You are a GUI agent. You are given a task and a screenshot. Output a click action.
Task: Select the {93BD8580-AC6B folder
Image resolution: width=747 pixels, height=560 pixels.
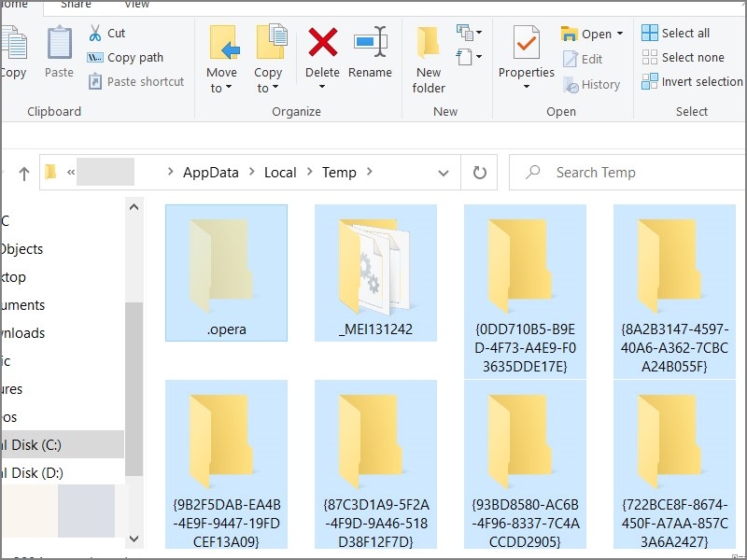coord(525,464)
